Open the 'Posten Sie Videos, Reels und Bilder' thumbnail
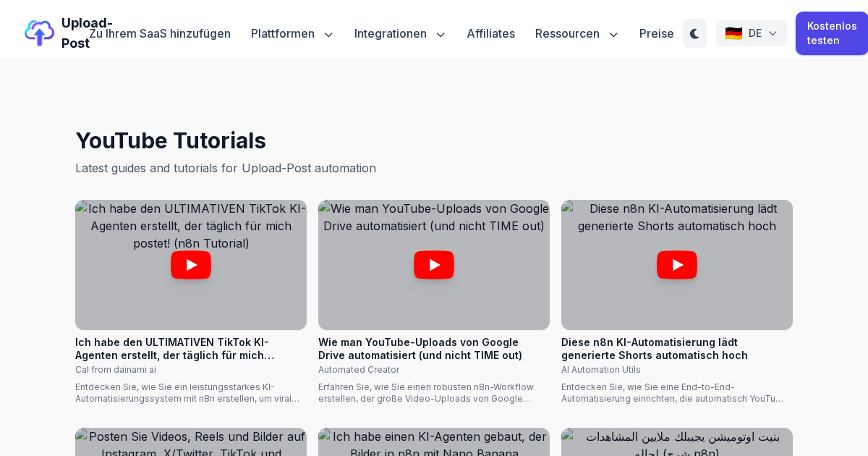The height and width of the screenshot is (456, 868). (x=191, y=442)
